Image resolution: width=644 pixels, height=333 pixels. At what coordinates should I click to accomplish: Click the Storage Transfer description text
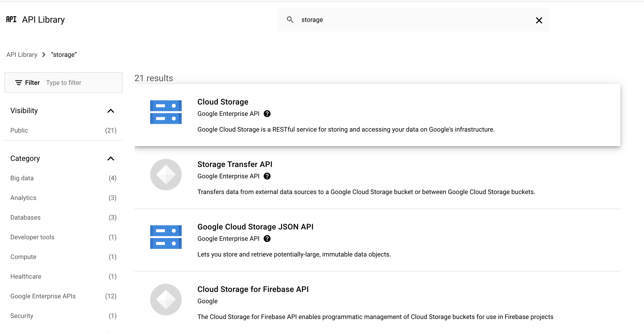[x=366, y=192]
